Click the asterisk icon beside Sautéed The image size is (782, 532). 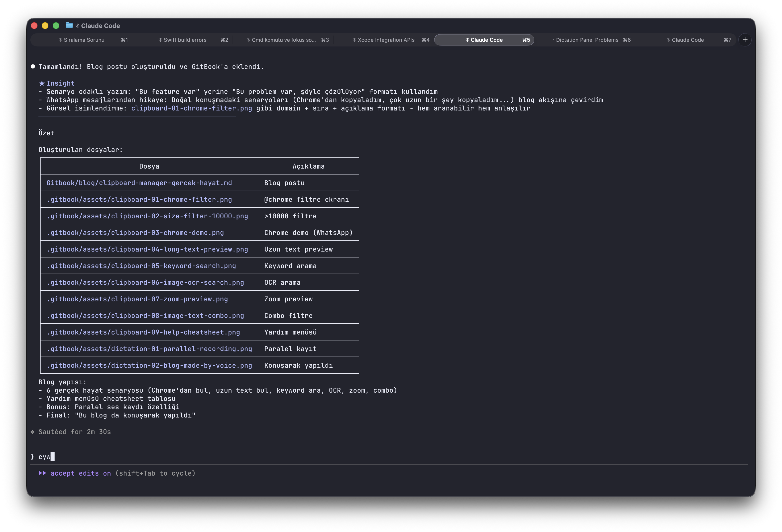coord(33,432)
